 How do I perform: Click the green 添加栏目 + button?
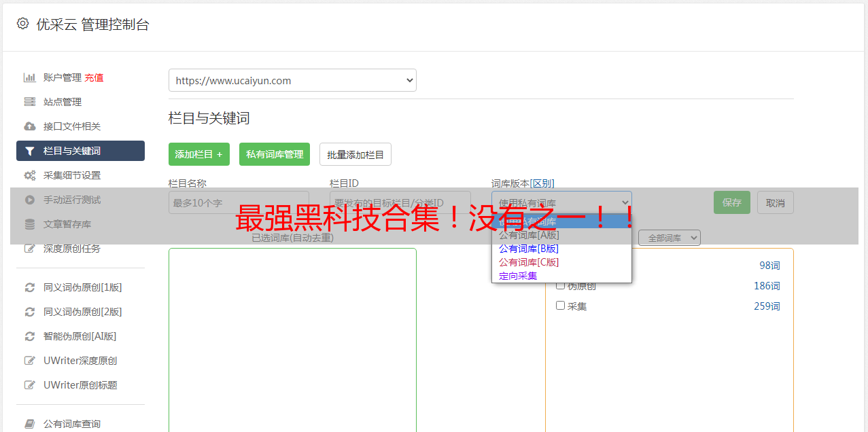click(x=199, y=154)
